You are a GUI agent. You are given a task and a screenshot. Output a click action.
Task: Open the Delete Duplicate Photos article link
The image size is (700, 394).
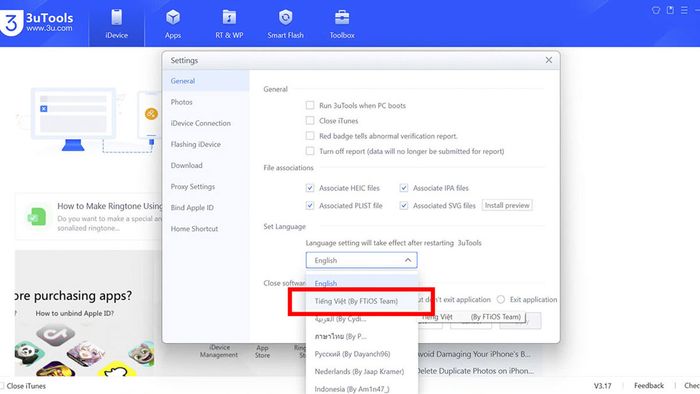(475, 371)
